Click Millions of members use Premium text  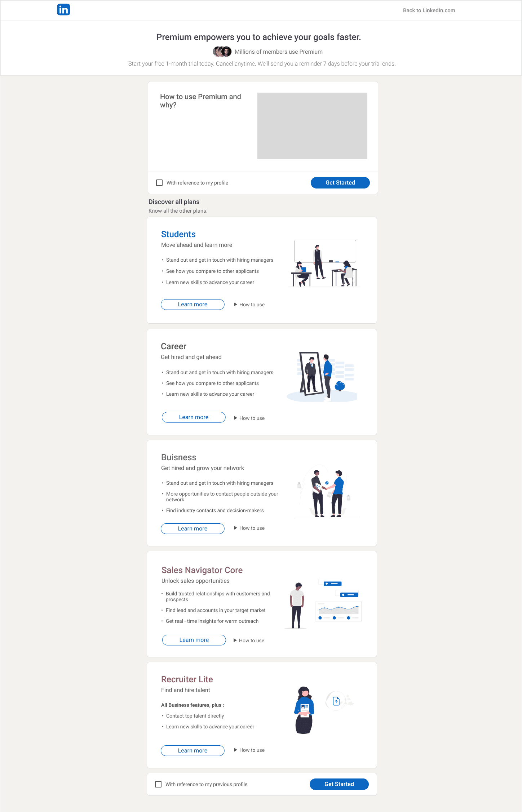coord(278,52)
